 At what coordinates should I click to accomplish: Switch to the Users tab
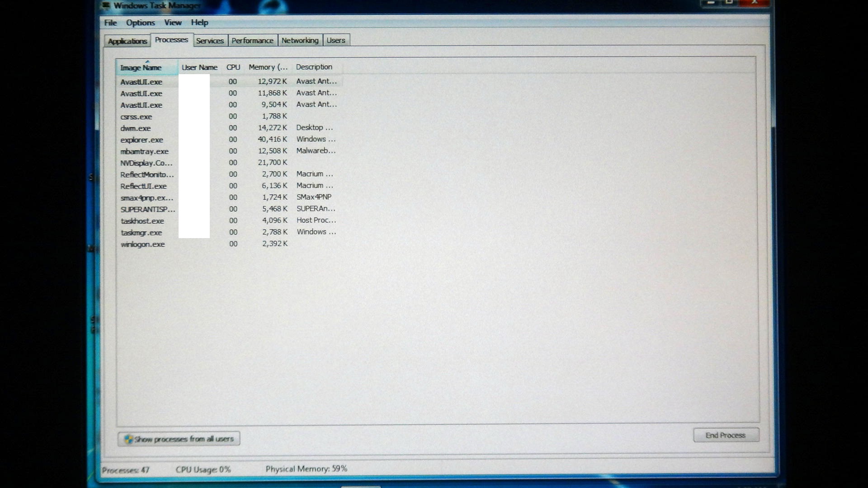[x=336, y=41]
